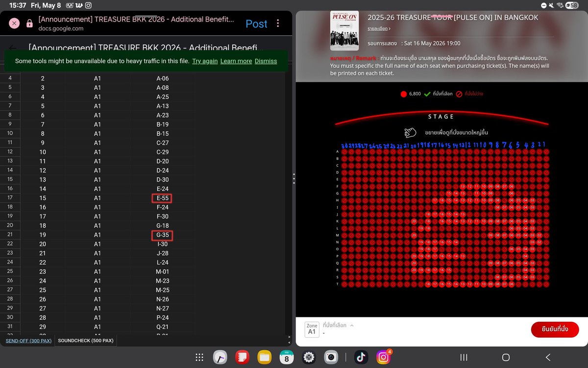Confirm seats with ยืนยันที่นั่ง button

click(x=555, y=329)
